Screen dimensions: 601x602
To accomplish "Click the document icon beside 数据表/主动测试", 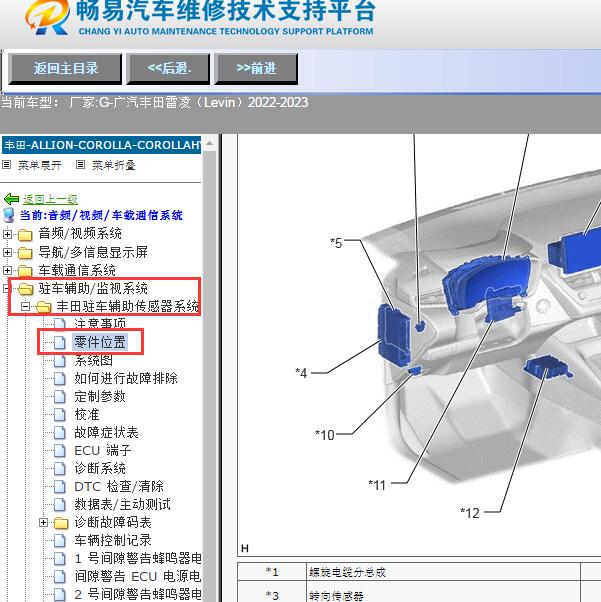I will tap(60, 504).
